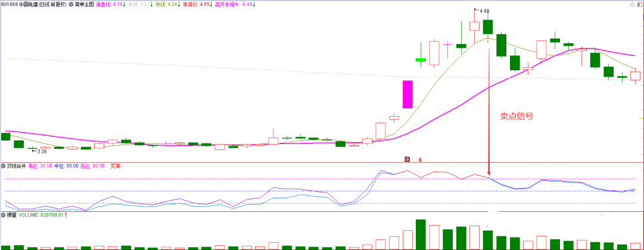Click the 低位: 20.00 label
The image size is (644, 250).
(x=41, y=166)
